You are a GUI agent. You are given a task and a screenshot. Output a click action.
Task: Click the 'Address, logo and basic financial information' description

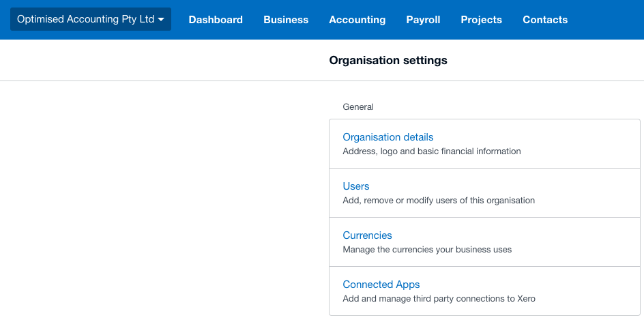click(432, 151)
